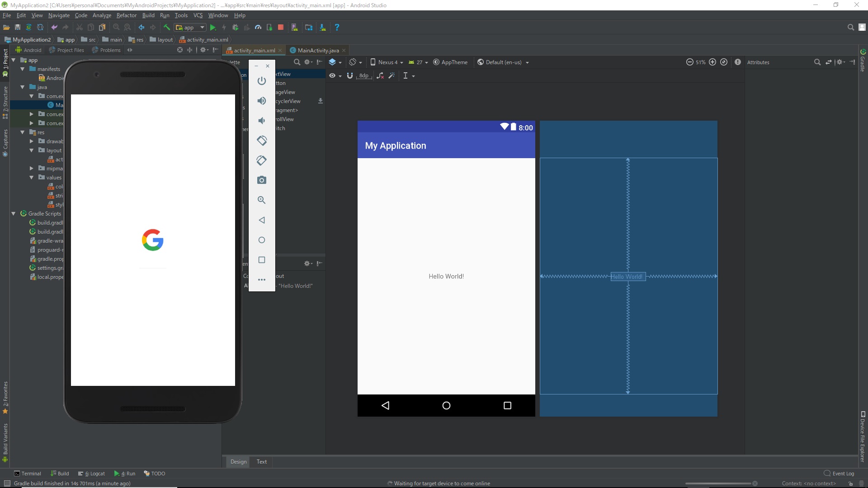Build project with the hammer icon
868x488 pixels.
tap(166, 28)
